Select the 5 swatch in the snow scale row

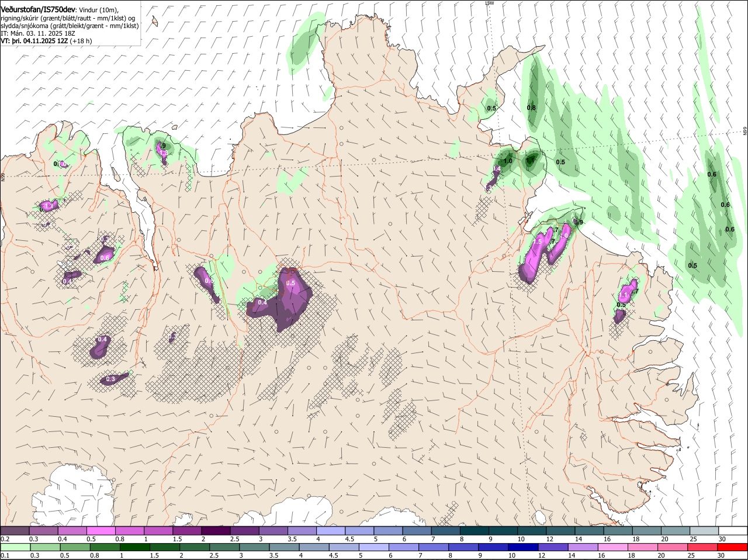point(388,530)
